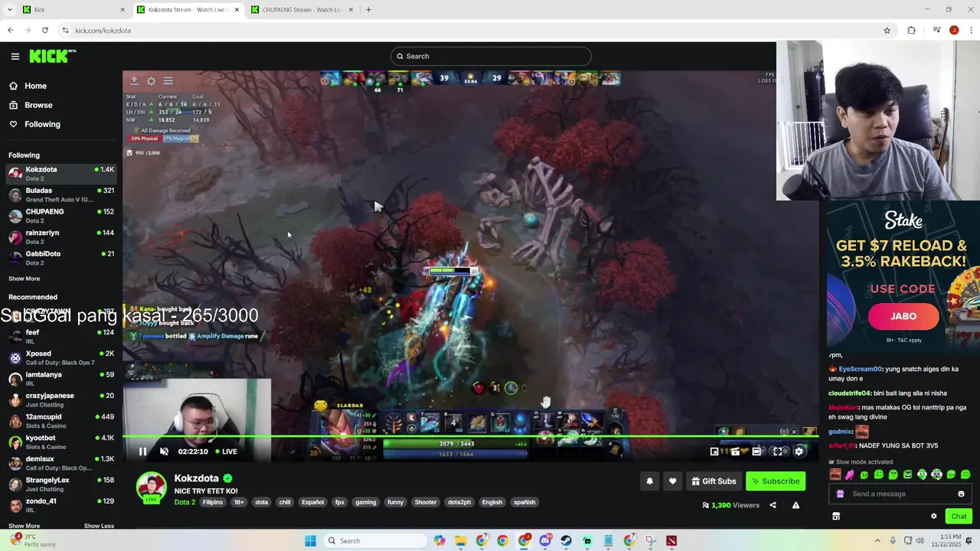Pause the live stream
Viewport: 980px width, 551px height.
pyautogui.click(x=142, y=452)
